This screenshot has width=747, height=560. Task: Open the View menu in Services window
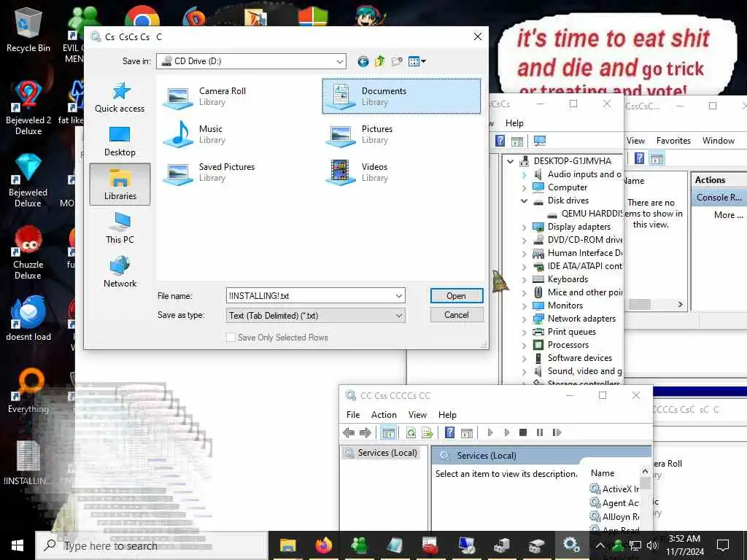click(417, 415)
